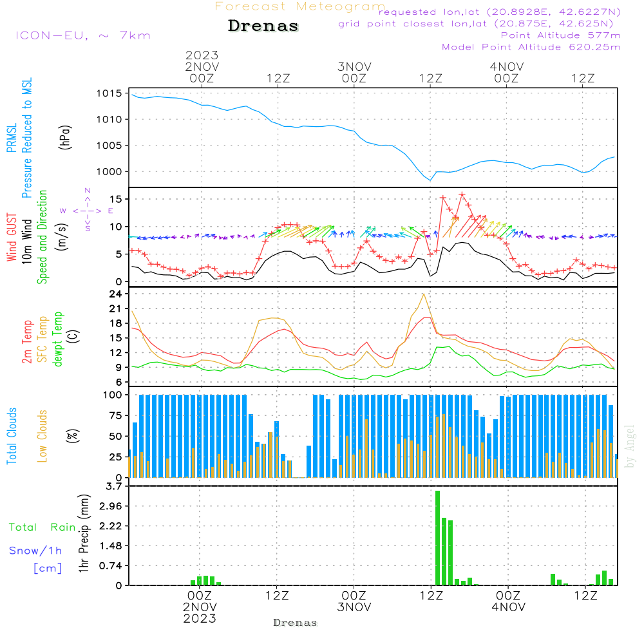This screenshot has height=644, width=644.
Task: Click 'Point Altitude 577m' text
Action: coord(561,35)
